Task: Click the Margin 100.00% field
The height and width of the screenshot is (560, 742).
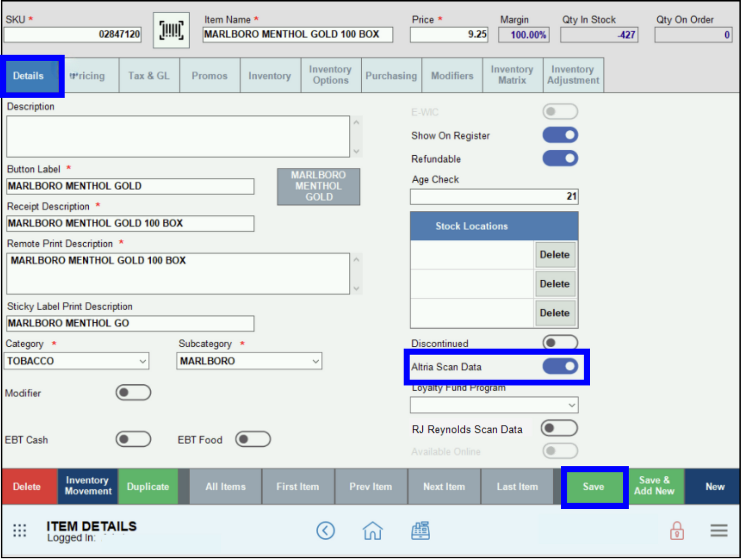Action: [524, 34]
